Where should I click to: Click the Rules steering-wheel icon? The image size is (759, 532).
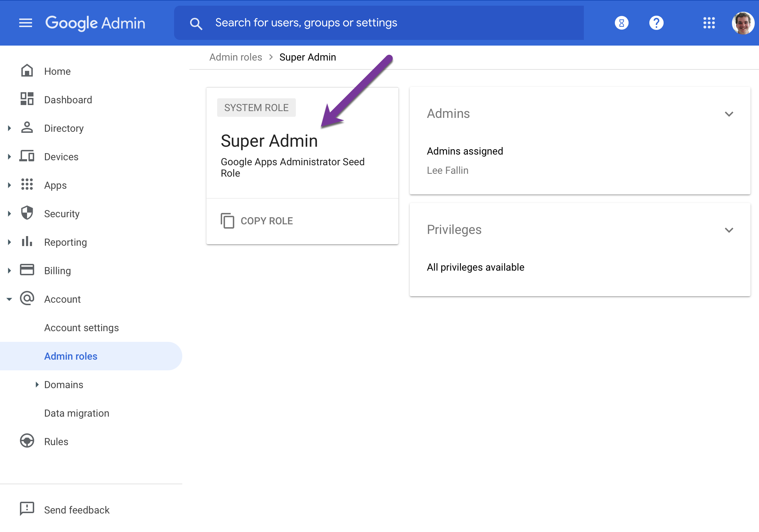[27, 441]
